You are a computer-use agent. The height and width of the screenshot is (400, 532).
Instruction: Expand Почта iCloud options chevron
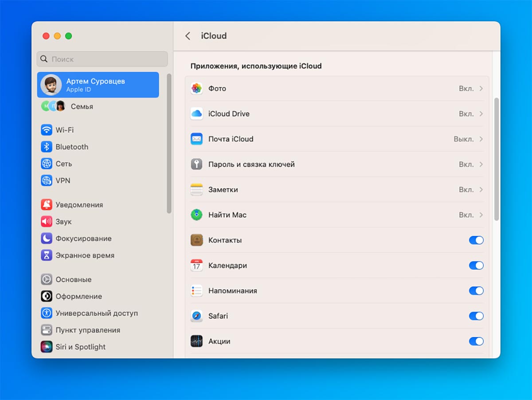click(x=481, y=139)
